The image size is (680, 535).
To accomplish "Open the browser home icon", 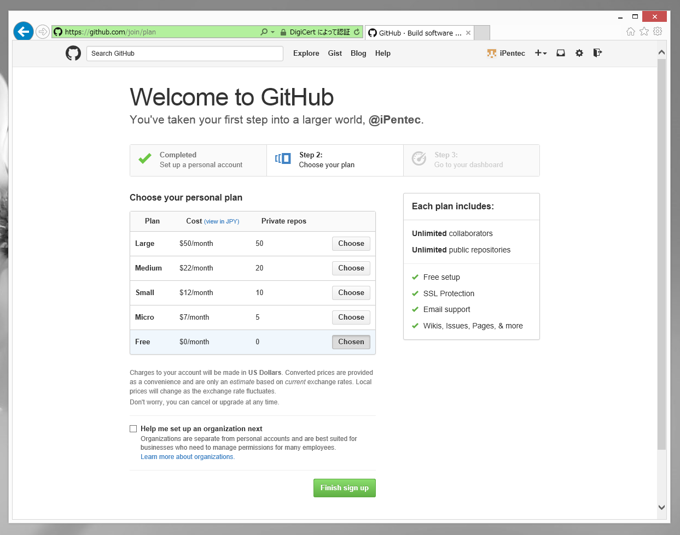I will pyautogui.click(x=631, y=31).
